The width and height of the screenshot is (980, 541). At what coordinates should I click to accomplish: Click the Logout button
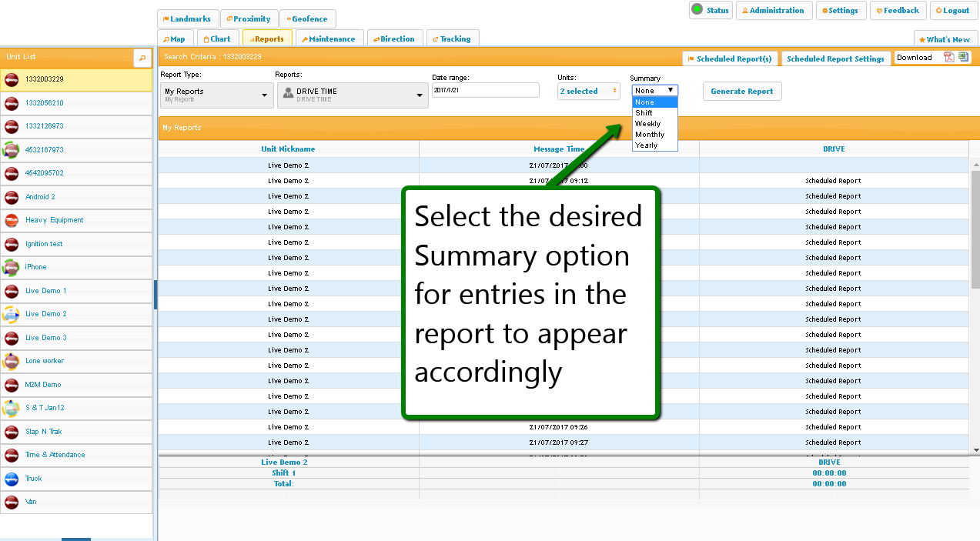pyautogui.click(x=953, y=11)
